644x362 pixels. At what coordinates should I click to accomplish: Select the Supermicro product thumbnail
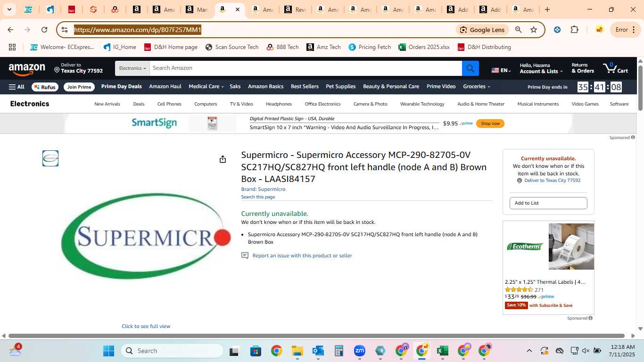tap(50, 158)
